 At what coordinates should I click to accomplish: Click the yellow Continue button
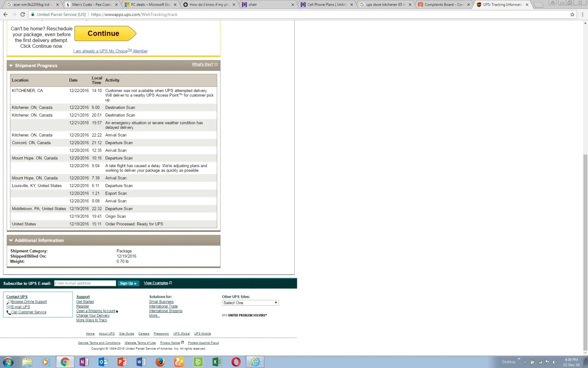coord(105,33)
